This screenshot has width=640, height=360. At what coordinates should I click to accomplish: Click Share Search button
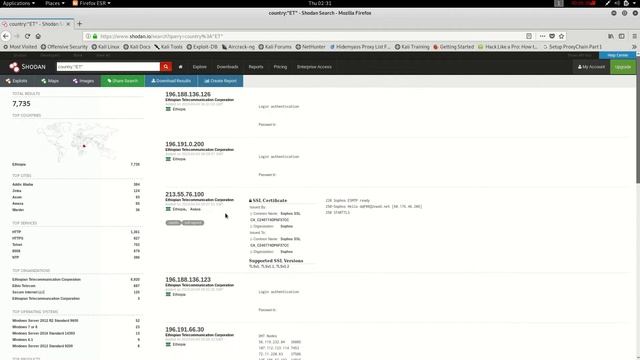[122, 81]
